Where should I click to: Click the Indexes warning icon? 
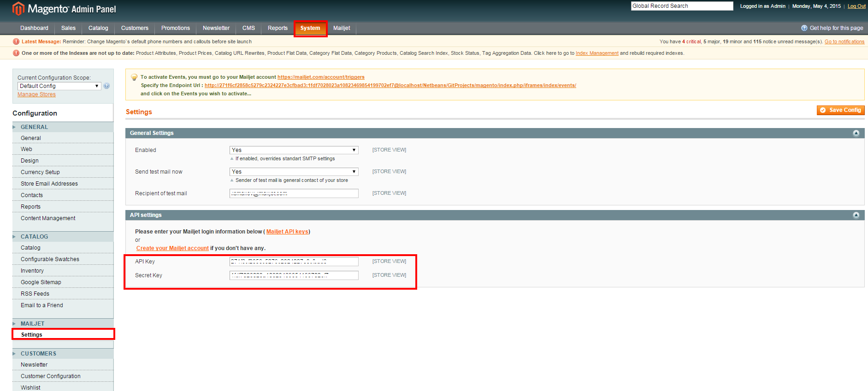pyautogui.click(x=16, y=53)
